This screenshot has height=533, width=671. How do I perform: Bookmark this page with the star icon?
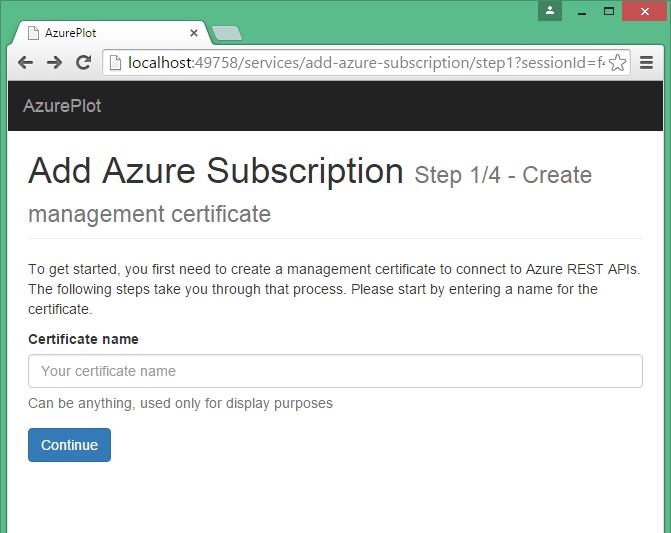[x=617, y=63]
